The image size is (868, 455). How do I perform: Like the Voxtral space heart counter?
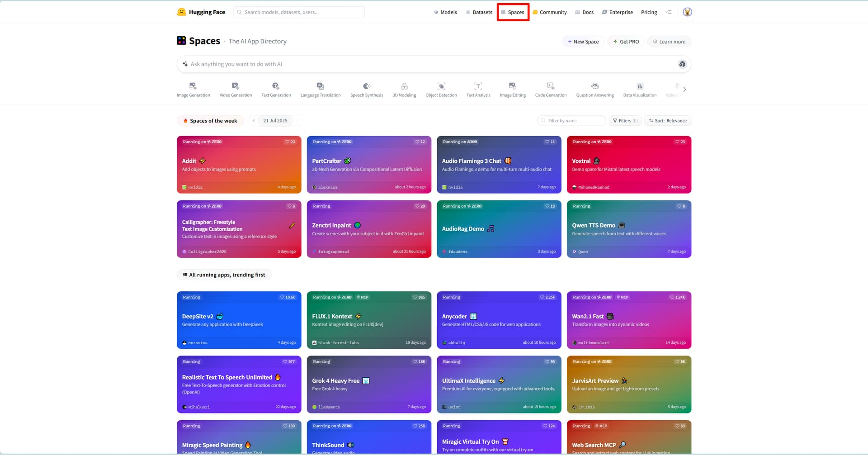(x=680, y=142)
